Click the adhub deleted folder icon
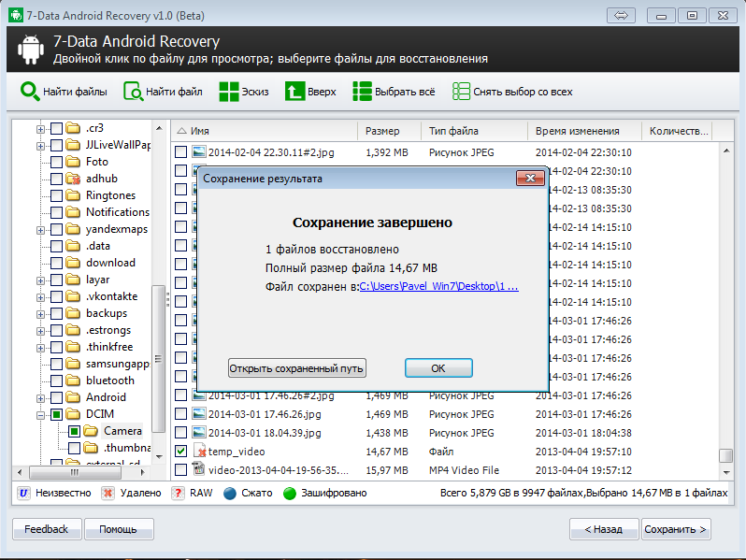 click(73, 179)
